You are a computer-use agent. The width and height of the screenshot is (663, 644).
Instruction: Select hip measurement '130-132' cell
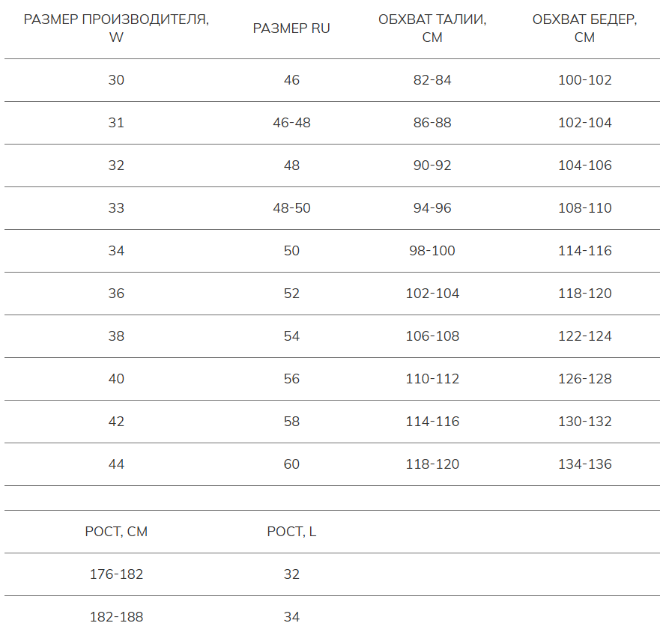(584, 422)
